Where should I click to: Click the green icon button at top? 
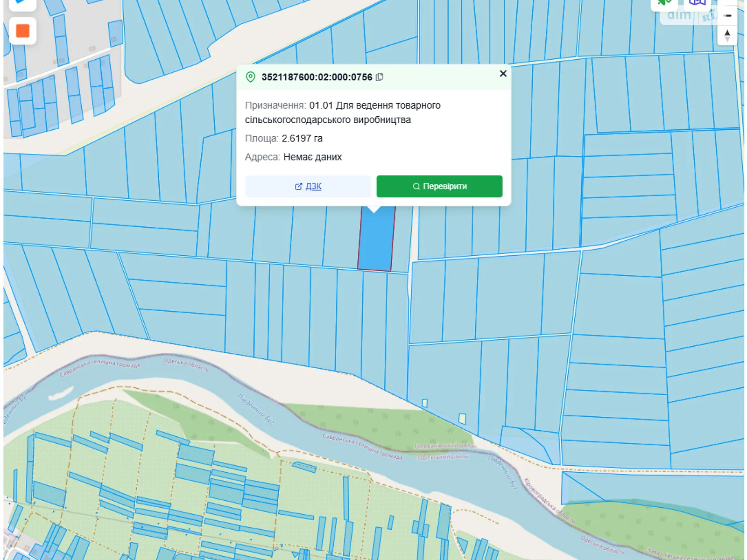click(x=663, y=3)
